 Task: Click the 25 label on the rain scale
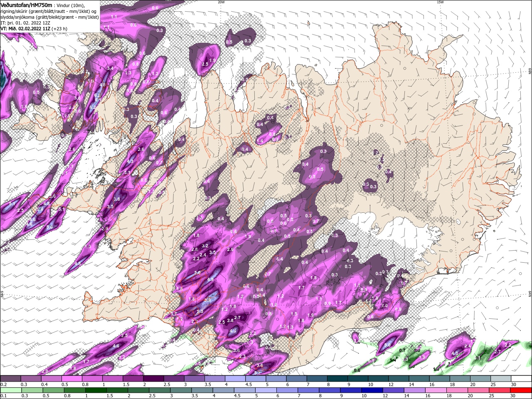[493, 396]
